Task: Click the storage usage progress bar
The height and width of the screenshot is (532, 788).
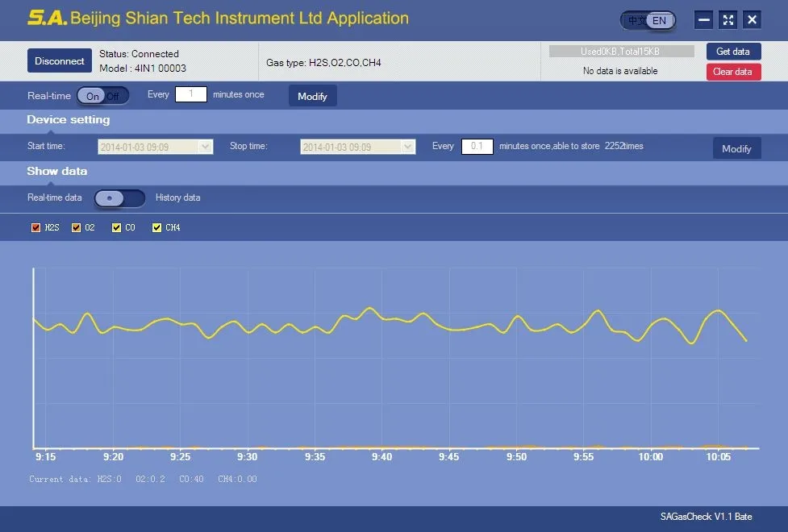Action: click(621, 52)
